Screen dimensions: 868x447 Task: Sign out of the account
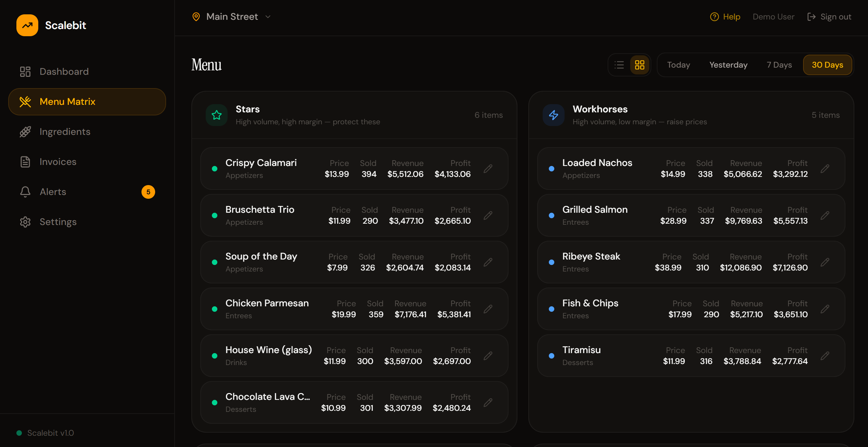pos(829,17)
